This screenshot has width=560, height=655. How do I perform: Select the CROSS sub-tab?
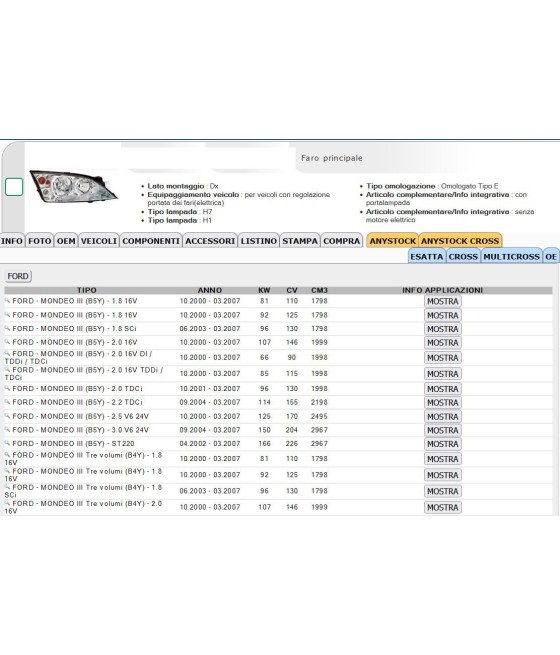coord(463,256)
